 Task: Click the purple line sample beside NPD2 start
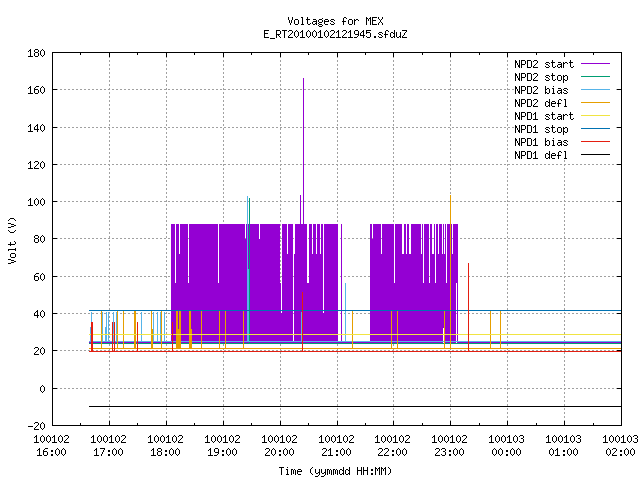pyautogui.click(x=595, y=64)
